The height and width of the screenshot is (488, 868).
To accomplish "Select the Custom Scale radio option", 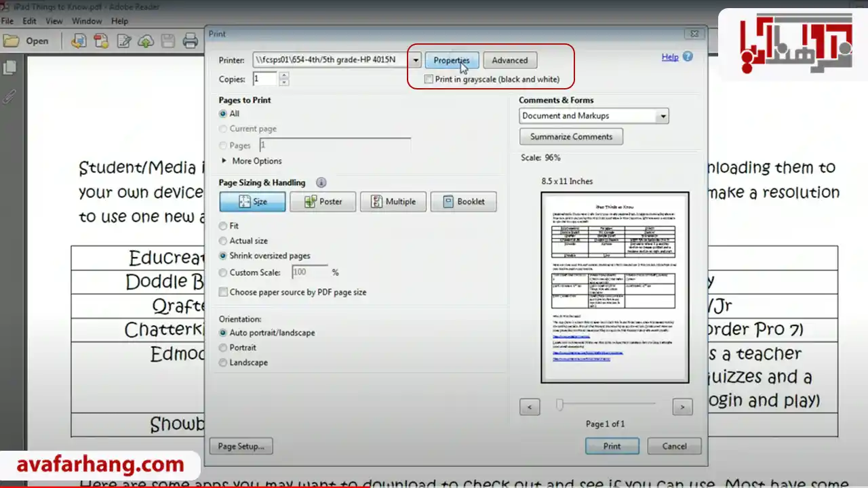I will 223,272.
